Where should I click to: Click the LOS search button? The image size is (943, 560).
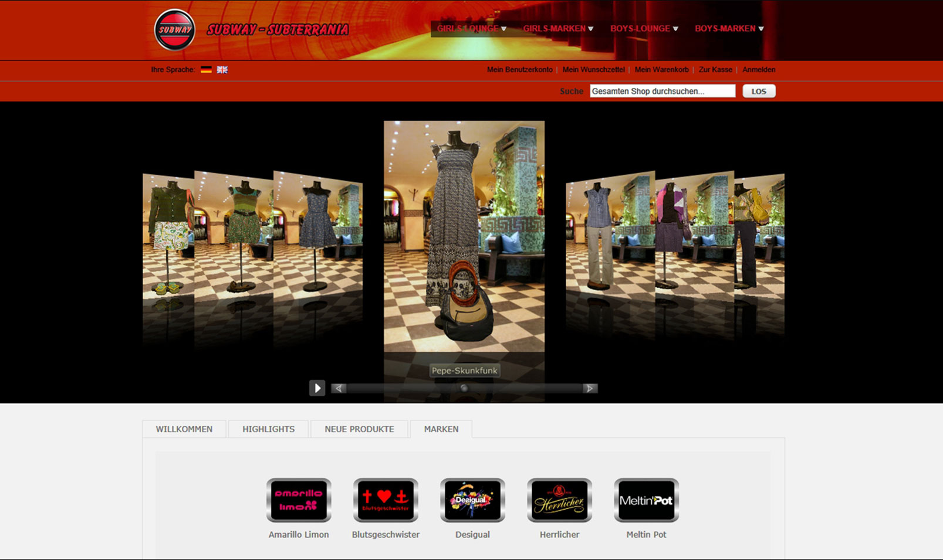pos(759,91)
